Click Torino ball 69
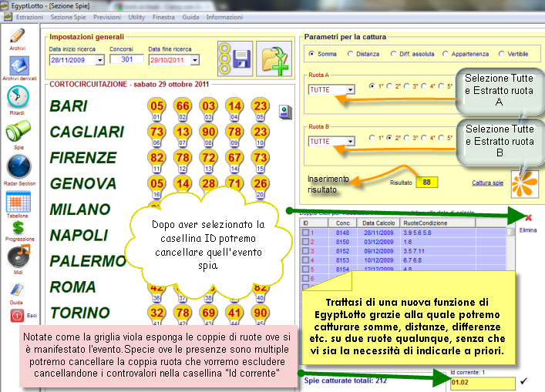The image size is (545, 392). pos(209,313)
